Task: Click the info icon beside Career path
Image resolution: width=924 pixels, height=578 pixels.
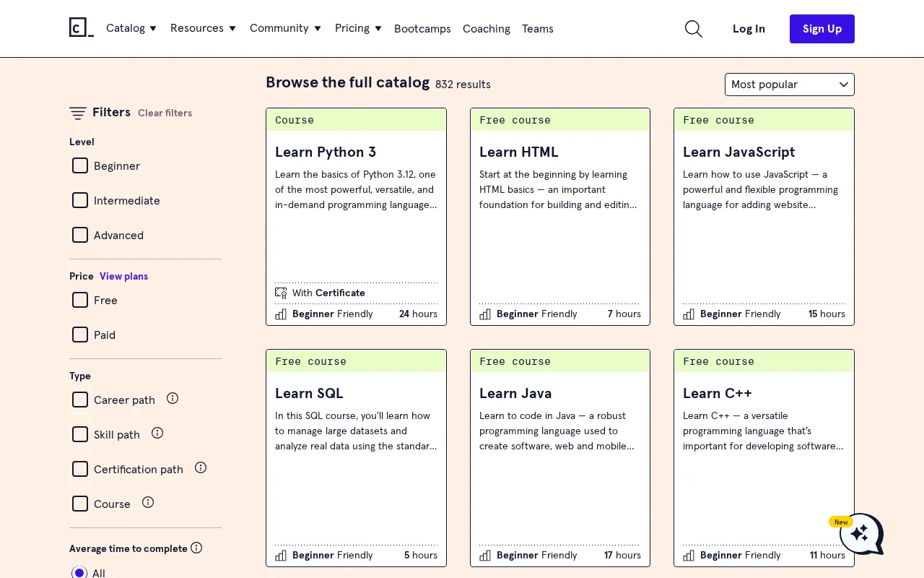Action: pos(173,397)
